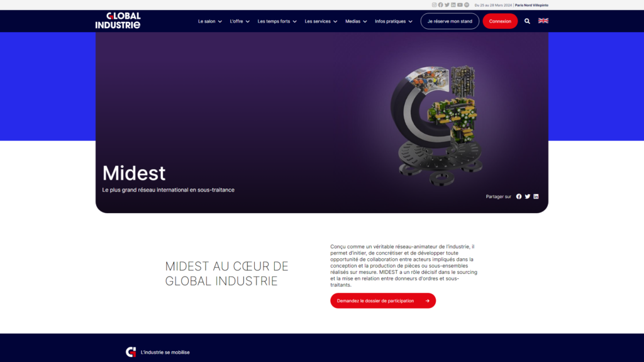Viewport: 644px width, 362px height.
Task: Share on Twitter next to Partager sur
Action: (528, 197)
